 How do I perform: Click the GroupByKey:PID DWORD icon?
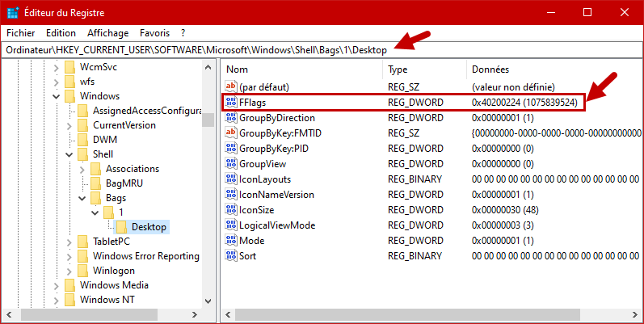tap(231, 149)
